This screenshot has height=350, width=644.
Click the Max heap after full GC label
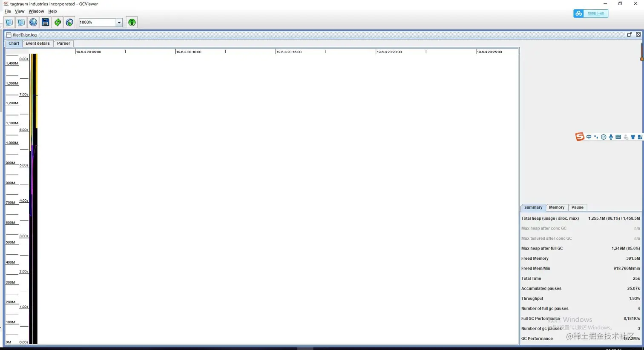pyautogui.click(x=542, y=249)
